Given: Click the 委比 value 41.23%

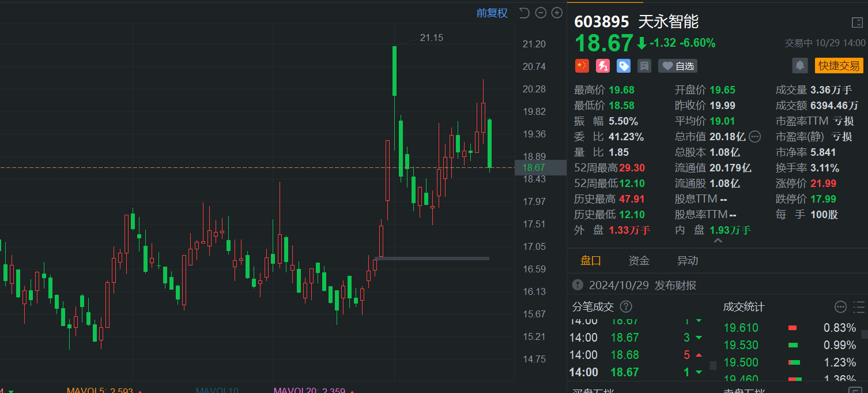Looking at the screenshot, I should pyautogui.click(x=627, y=137).
